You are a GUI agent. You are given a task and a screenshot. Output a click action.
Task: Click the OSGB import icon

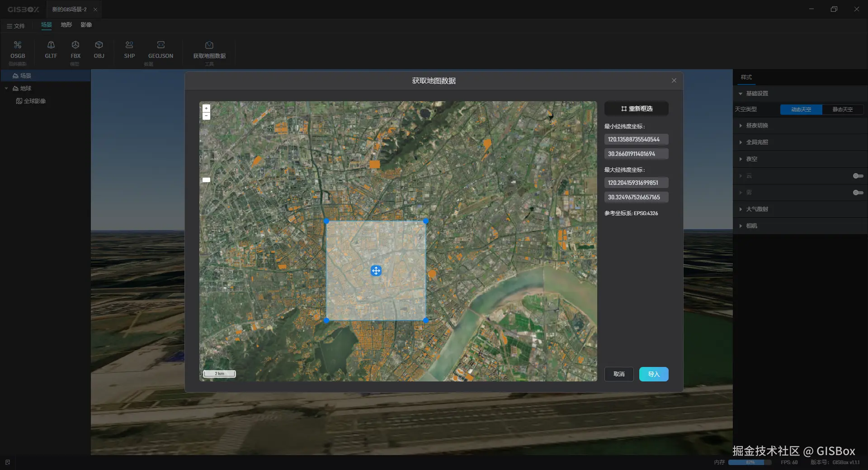[x=18, y=45]
